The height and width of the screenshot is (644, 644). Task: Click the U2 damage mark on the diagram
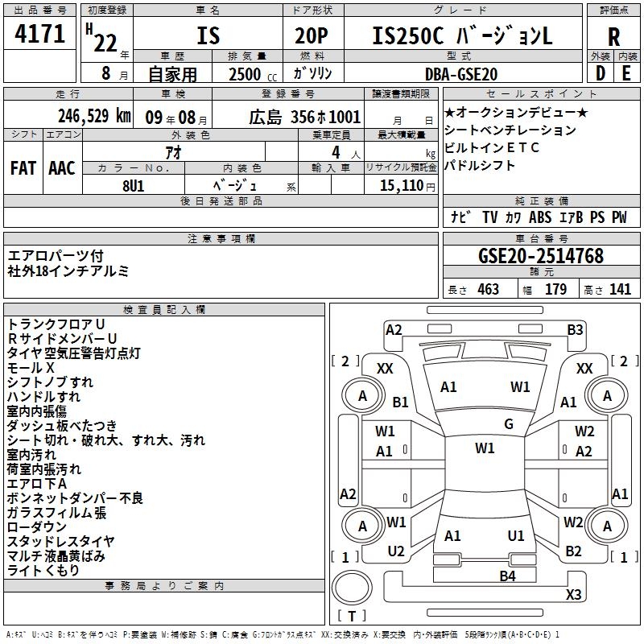click(396, 551)
